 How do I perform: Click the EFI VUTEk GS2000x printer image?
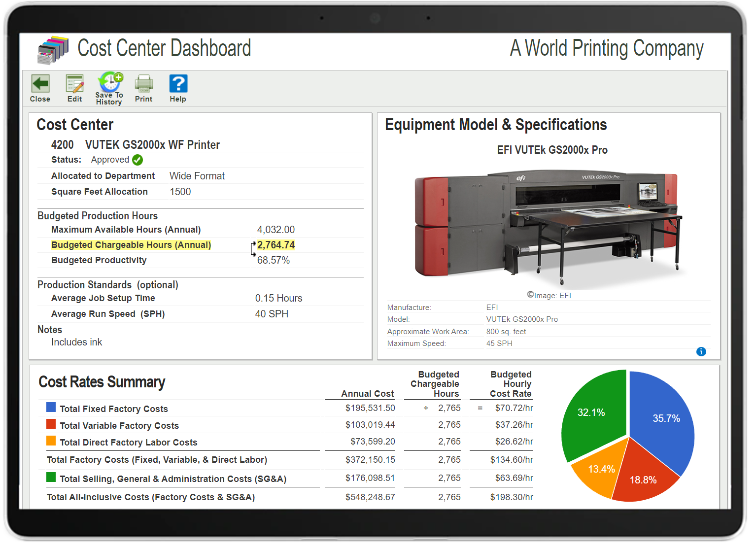[x=550, y=229]
